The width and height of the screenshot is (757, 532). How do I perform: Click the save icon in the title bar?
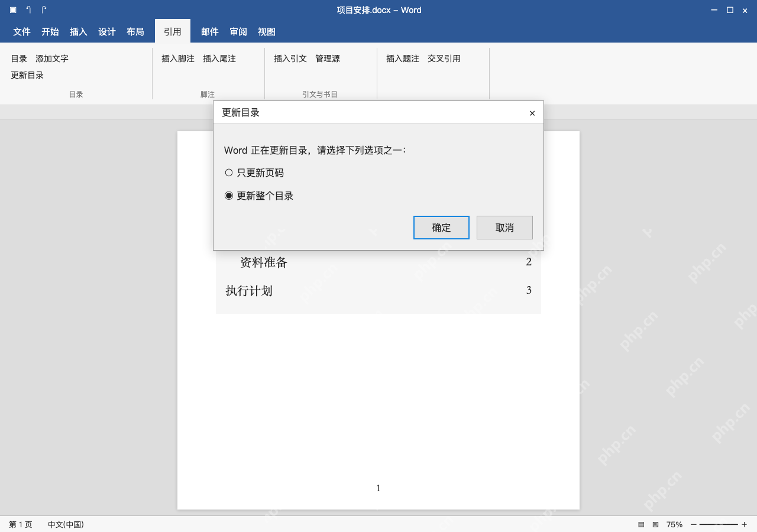(13, 10)
